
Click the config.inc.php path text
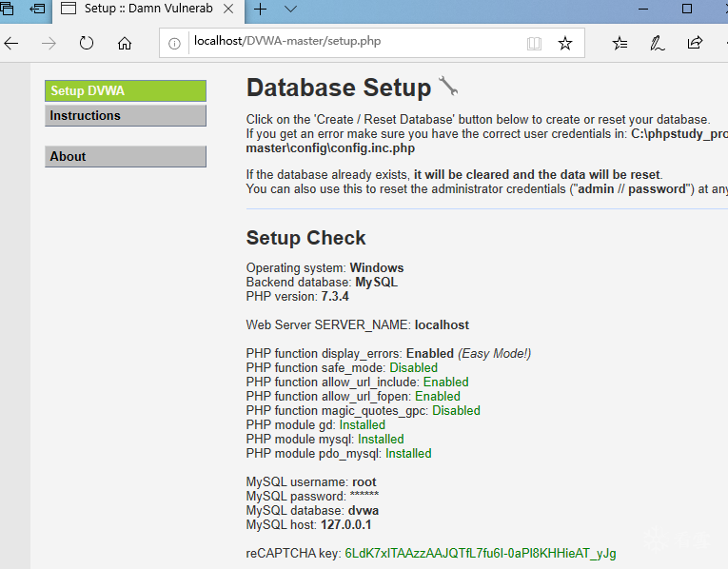tap(330, 148)
